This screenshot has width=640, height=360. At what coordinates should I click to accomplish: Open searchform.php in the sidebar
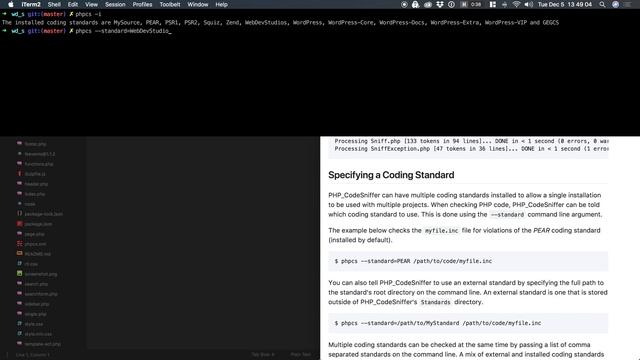[41, 294]
